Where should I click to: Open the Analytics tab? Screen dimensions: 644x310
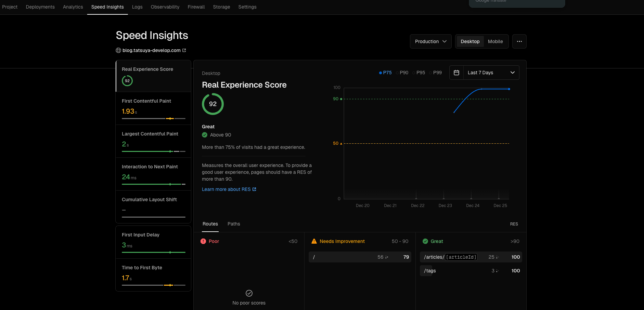73,7
